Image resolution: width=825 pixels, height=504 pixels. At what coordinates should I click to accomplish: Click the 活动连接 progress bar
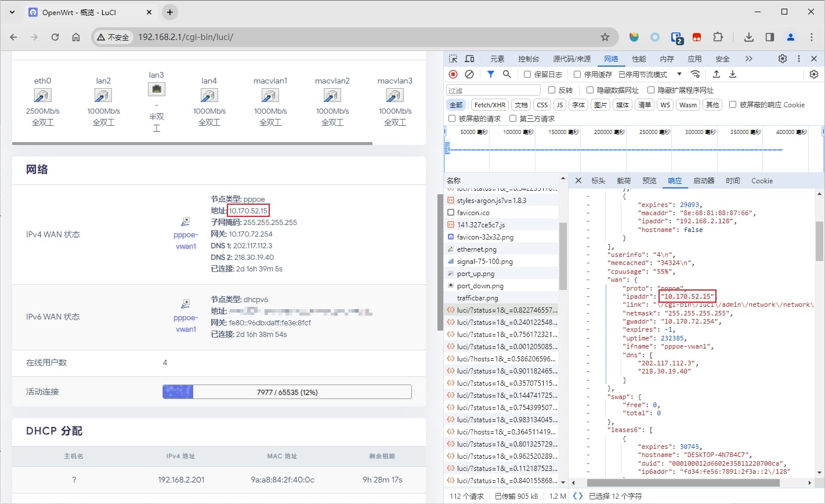coord(287,392)
